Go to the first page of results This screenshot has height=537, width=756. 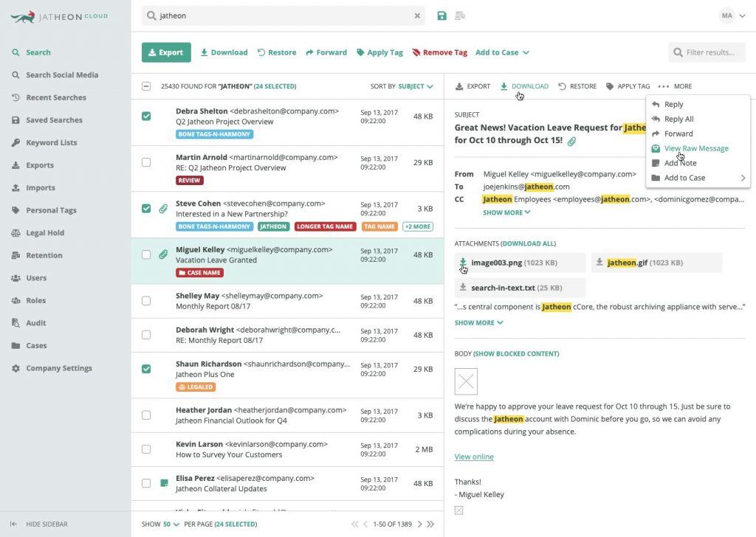(x=355, y=524)
